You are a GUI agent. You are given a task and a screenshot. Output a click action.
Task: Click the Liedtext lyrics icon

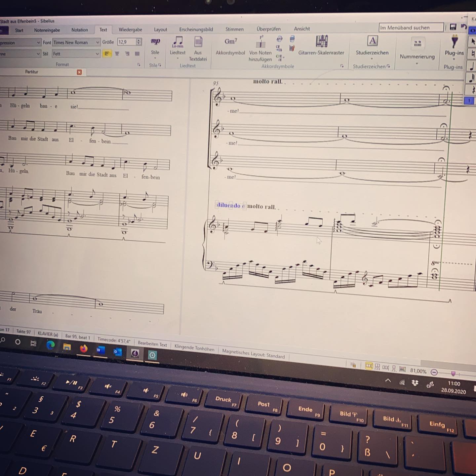click(x=178, y=42)
